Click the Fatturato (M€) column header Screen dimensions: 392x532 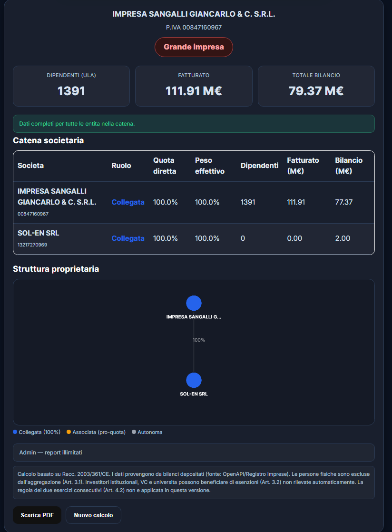point(303,166)
